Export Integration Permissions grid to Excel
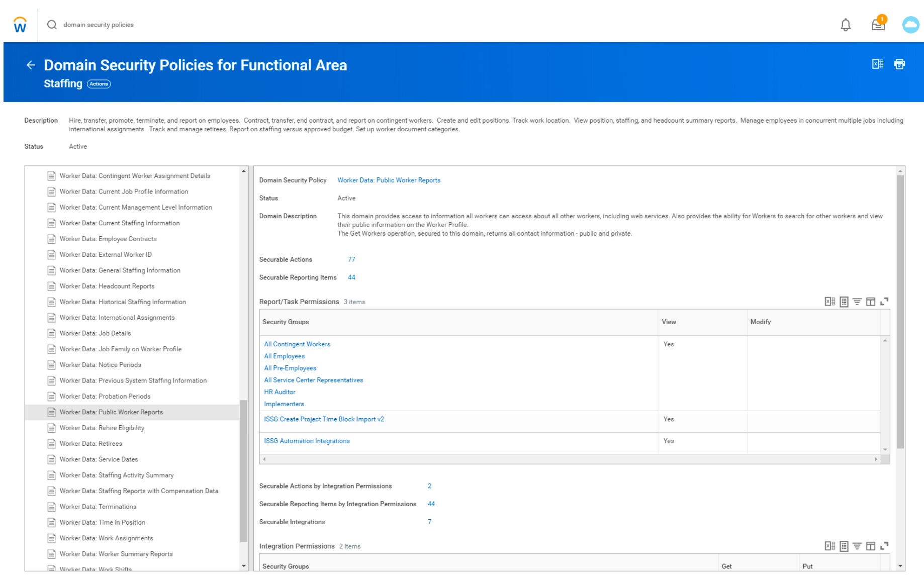 click(x=830, y=546)
